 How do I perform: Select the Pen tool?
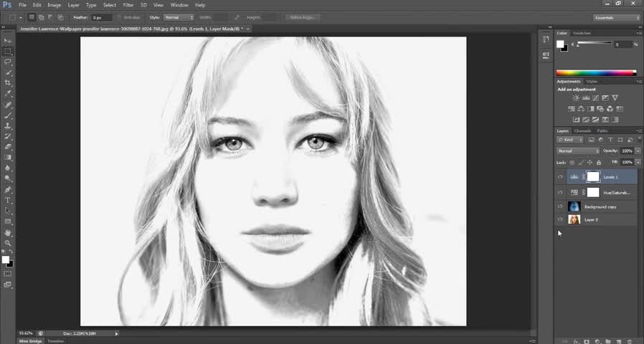8,190
